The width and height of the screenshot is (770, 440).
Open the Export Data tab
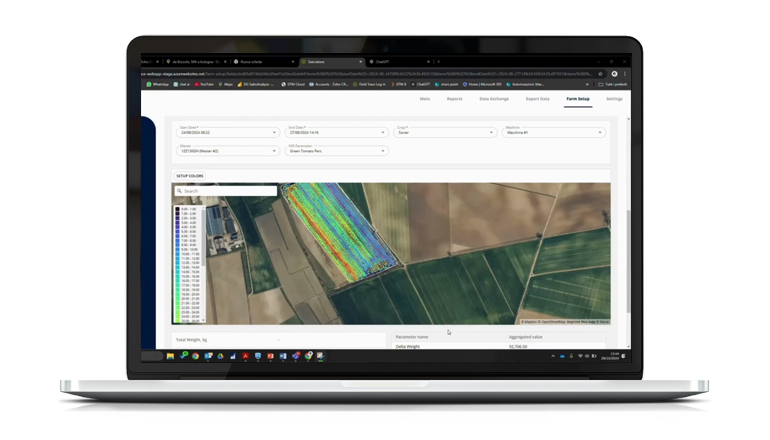[x=537, y=99]
